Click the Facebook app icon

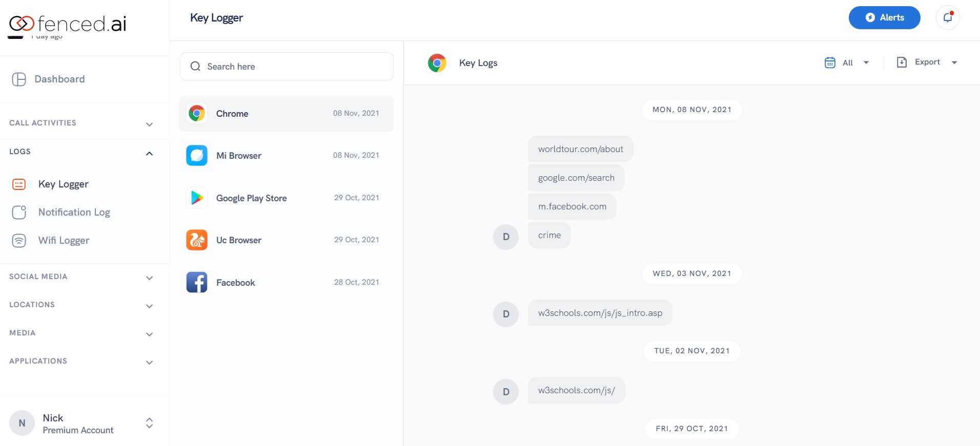[x=197, y=283]
